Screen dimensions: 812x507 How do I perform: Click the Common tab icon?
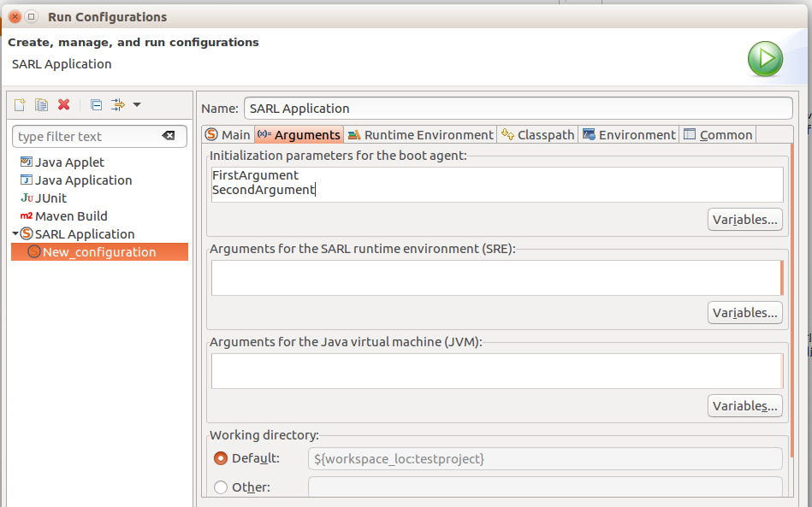point(690,134)
